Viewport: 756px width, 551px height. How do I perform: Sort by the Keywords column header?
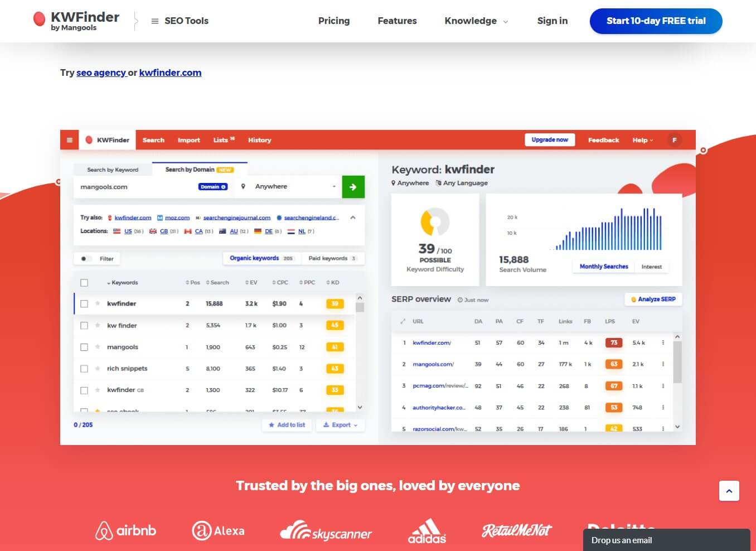(122, 283)
